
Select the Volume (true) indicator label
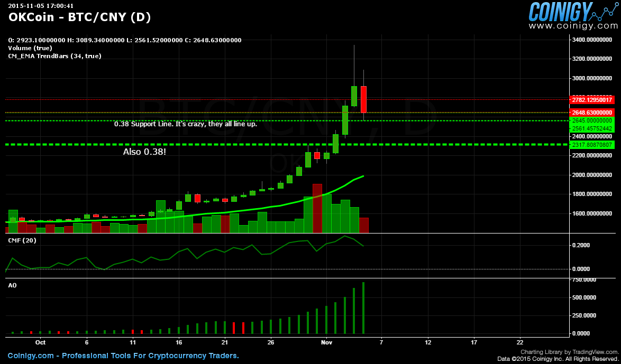click(x=30, y=48)
